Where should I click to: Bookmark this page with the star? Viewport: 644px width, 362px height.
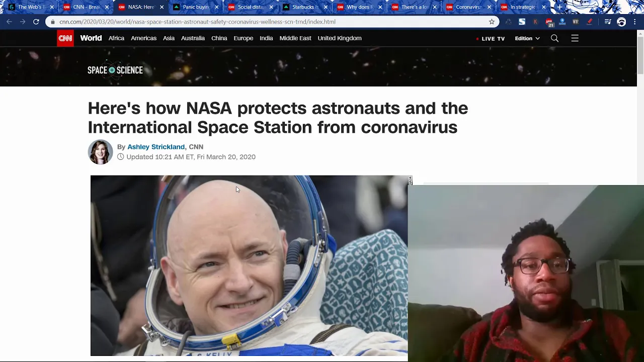pyautogui.click(x=492, y=22)
